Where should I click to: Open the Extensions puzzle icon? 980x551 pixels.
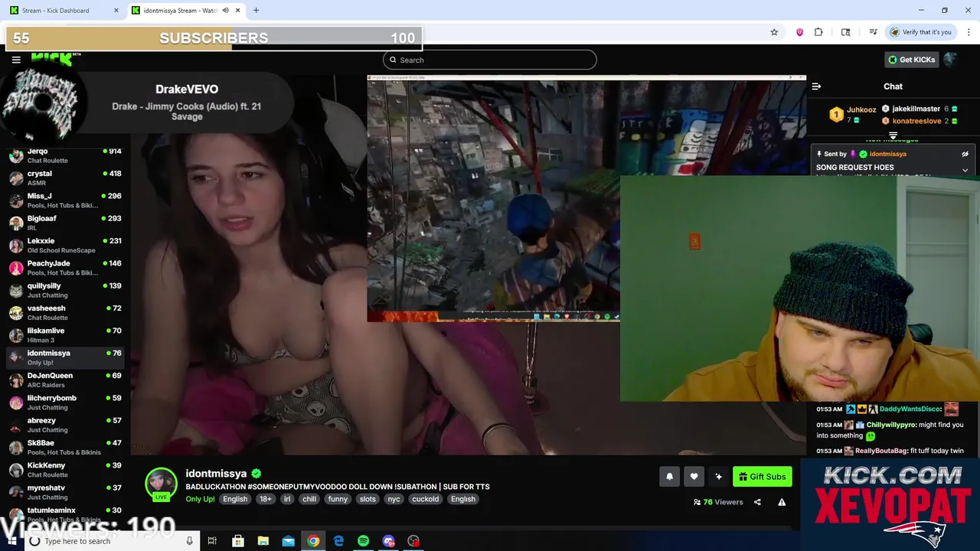coord(818,32)
